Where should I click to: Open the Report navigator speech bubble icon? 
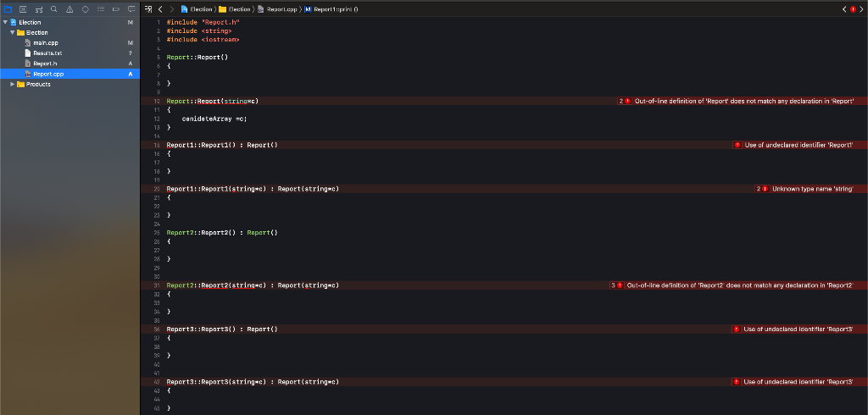[x=131, y=8]
